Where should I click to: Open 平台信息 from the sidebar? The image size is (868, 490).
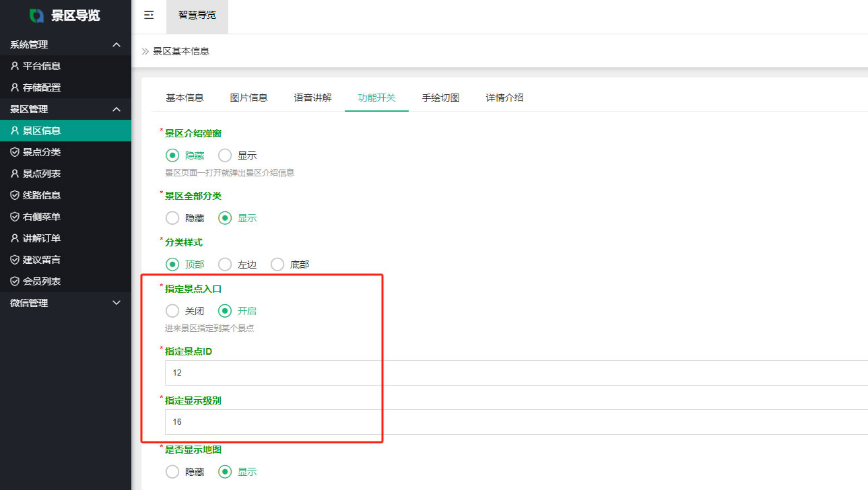click(41, 66)
